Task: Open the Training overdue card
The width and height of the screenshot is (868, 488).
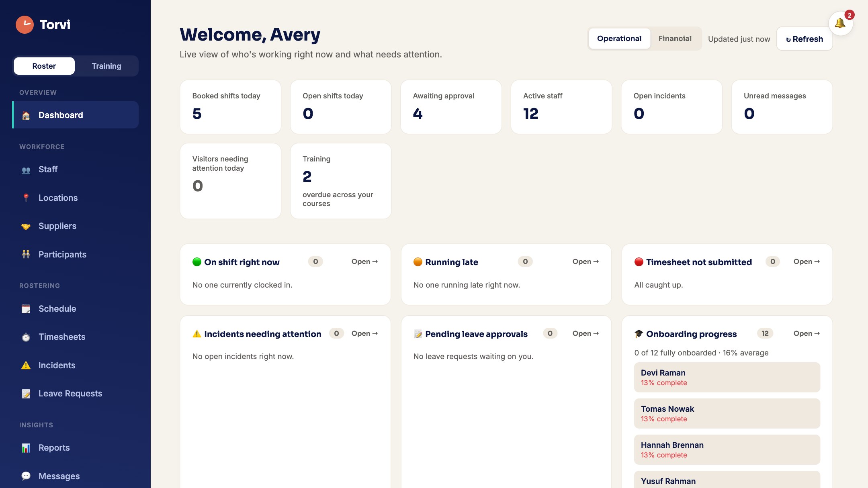Action: (341, 181)
